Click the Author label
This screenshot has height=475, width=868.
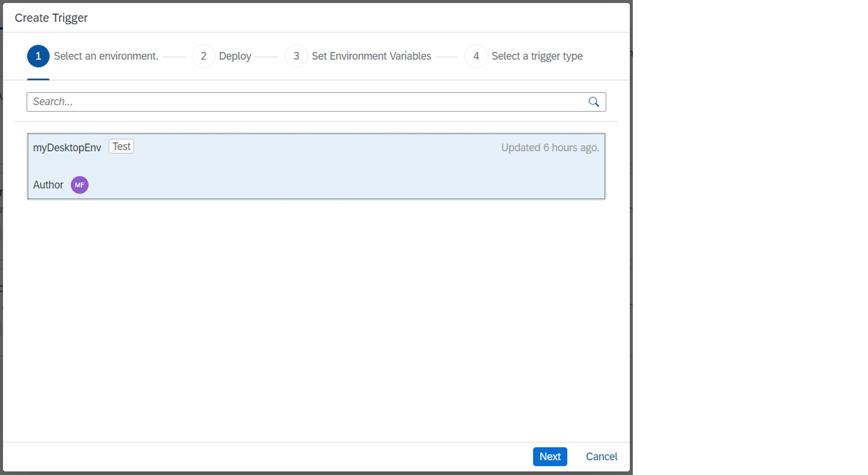48,185
